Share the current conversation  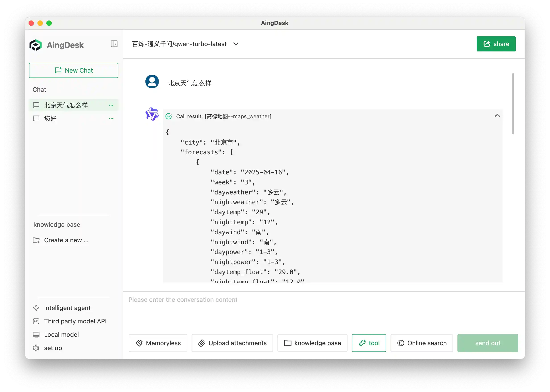[496, 44]
